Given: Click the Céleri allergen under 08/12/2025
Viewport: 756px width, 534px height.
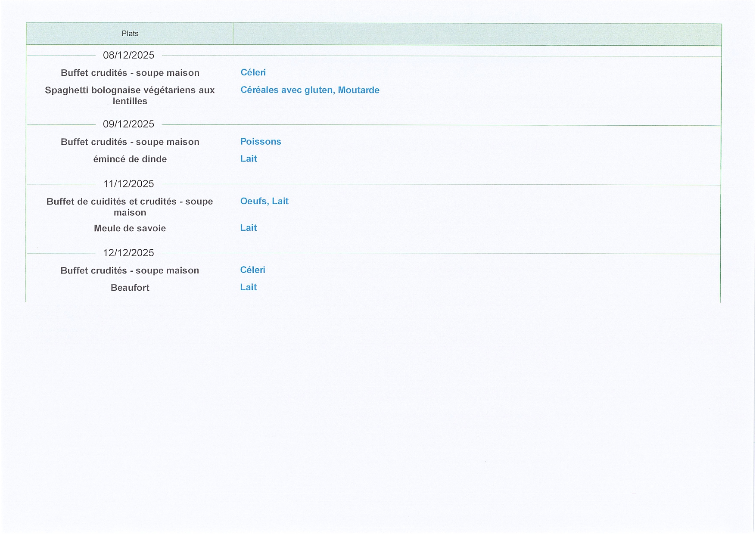Looking at the screenshot, I should [x=253, y=72].
